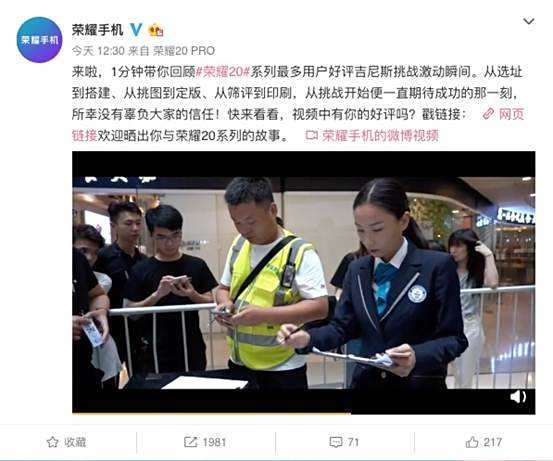Play the embedded video thumbnail
This screenshot has height=461, width=553.
[x=304, y=282]
